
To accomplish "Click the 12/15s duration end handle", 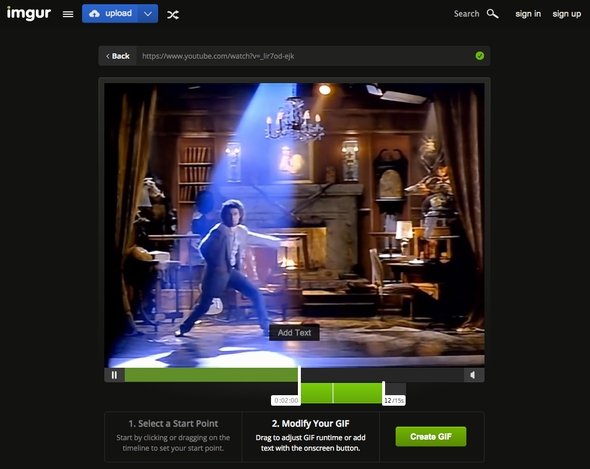I will 394,400.
